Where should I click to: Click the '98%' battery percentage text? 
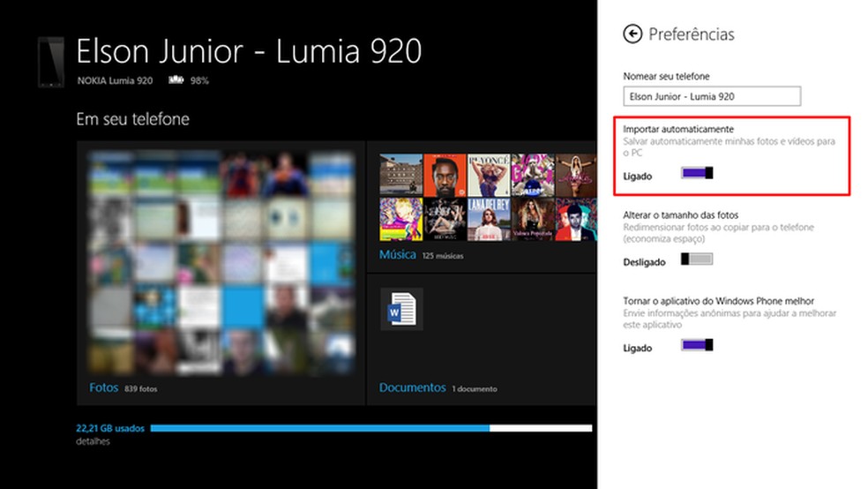click(200, 81)
